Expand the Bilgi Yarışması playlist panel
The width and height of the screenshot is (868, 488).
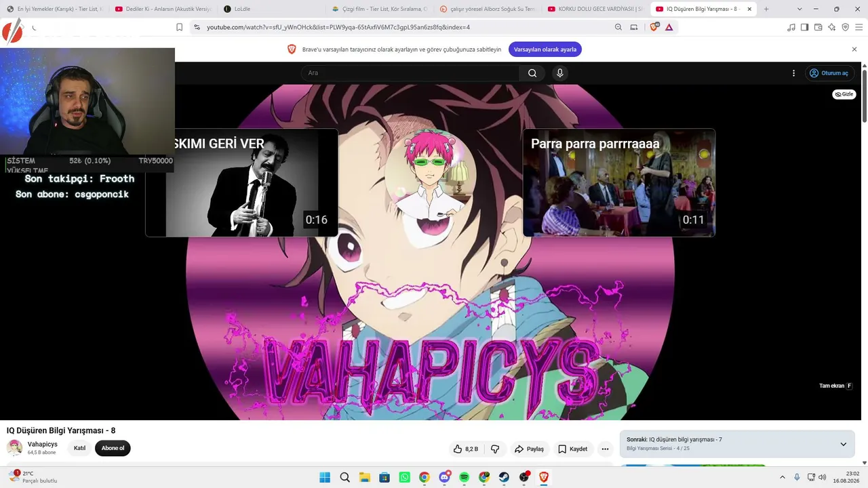tap(844, 445)
